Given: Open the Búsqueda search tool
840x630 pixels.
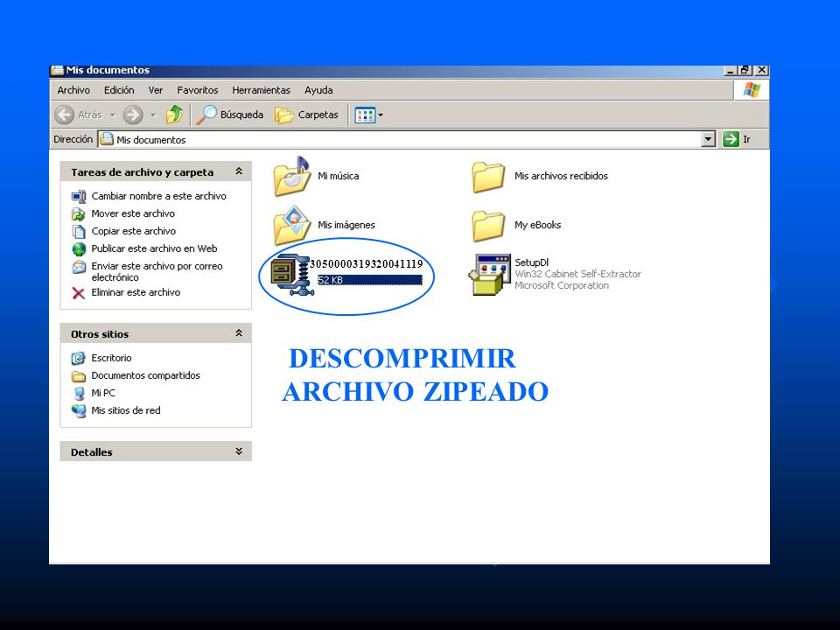Looking at the screenshot, I should 230,115.
